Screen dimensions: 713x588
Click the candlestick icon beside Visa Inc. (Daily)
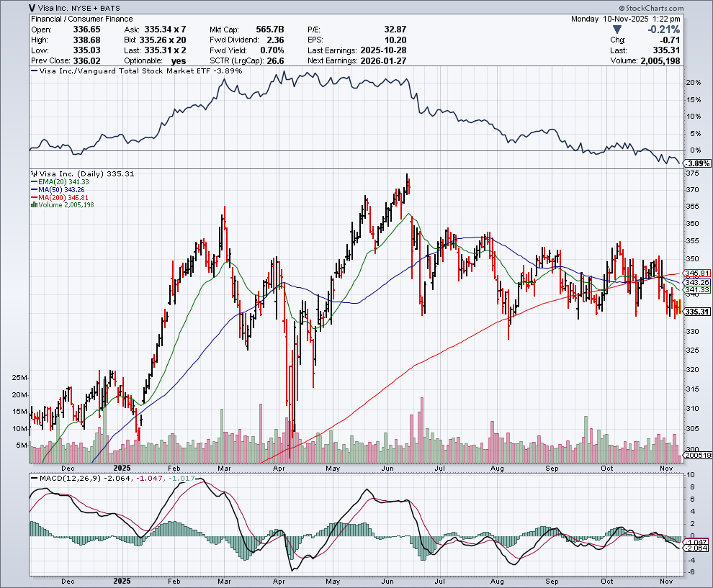click(32, 173)
